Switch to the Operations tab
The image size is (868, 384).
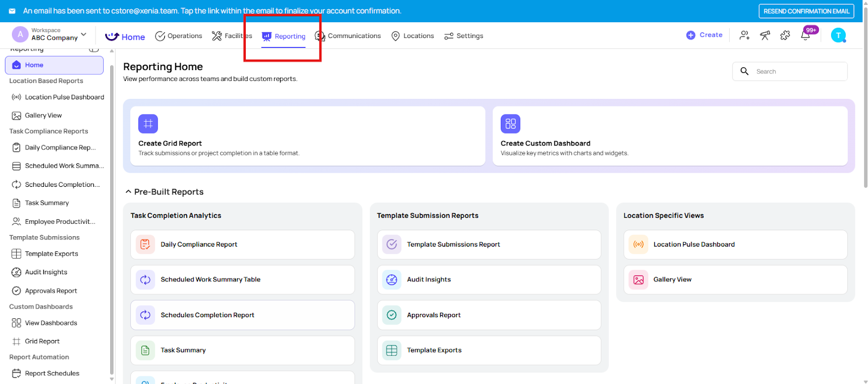coord(178,36)
